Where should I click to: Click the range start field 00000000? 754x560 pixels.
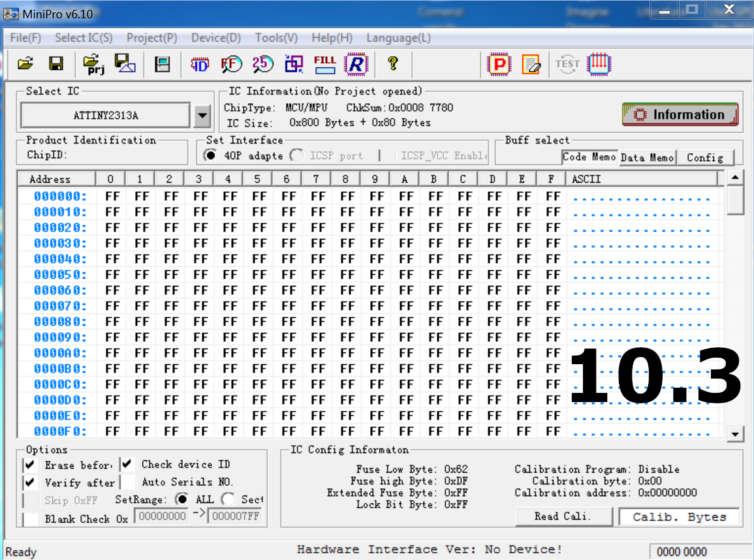(x=162, y=516)
